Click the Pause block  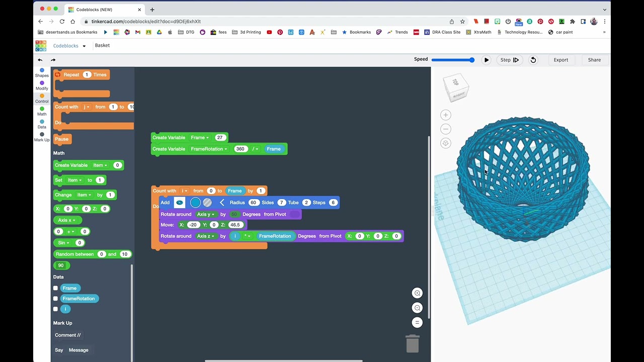(62, 139)
